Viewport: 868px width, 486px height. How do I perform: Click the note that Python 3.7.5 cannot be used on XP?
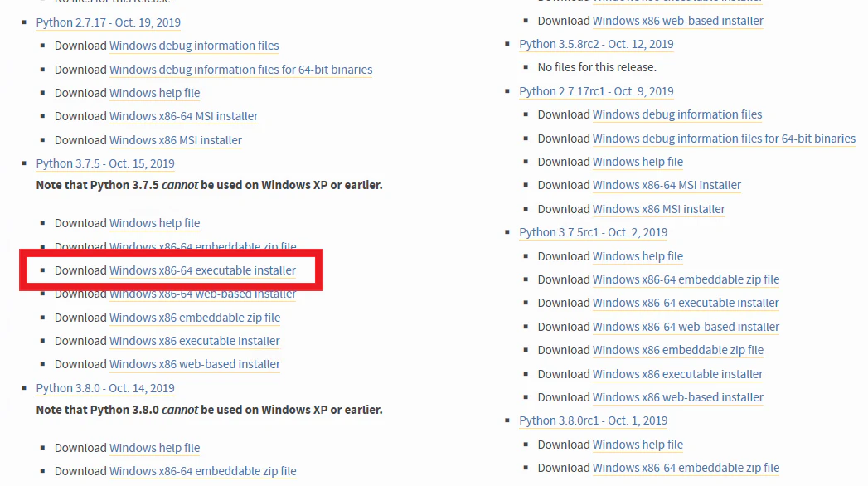click(209, 185)
